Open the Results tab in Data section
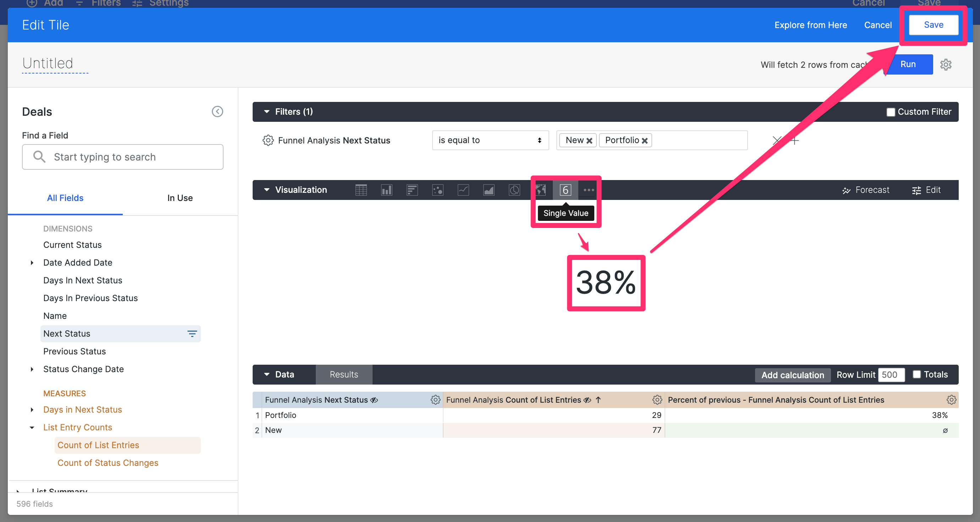 [343, 374]
